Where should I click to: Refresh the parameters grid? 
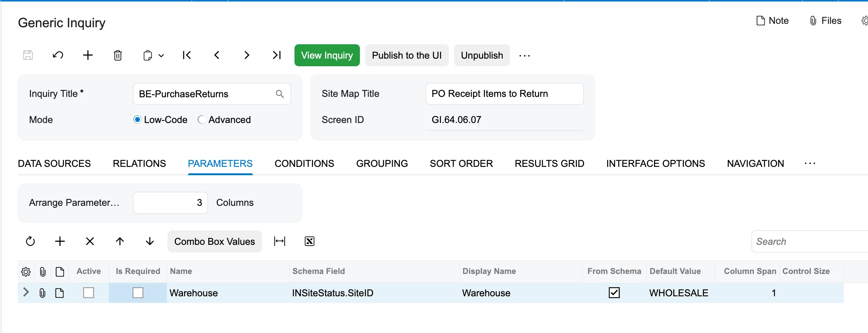pyautogui.click(x=30, y=241)
